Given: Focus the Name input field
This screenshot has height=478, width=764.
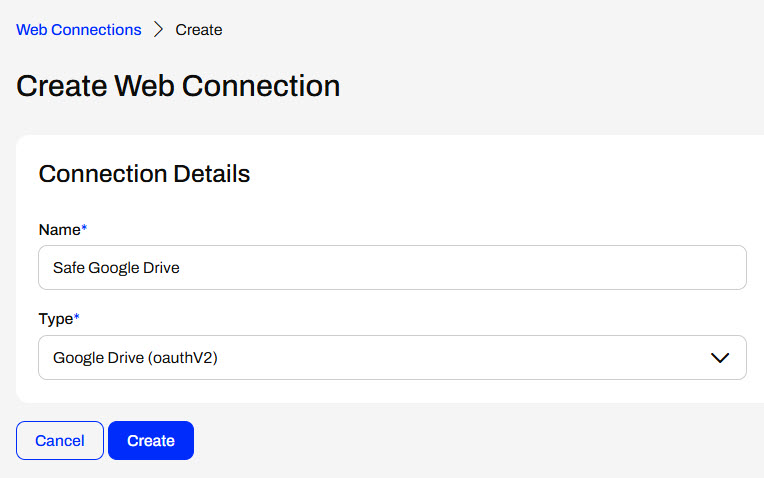Looking at the screenshot, I should (x=392, y=268).
